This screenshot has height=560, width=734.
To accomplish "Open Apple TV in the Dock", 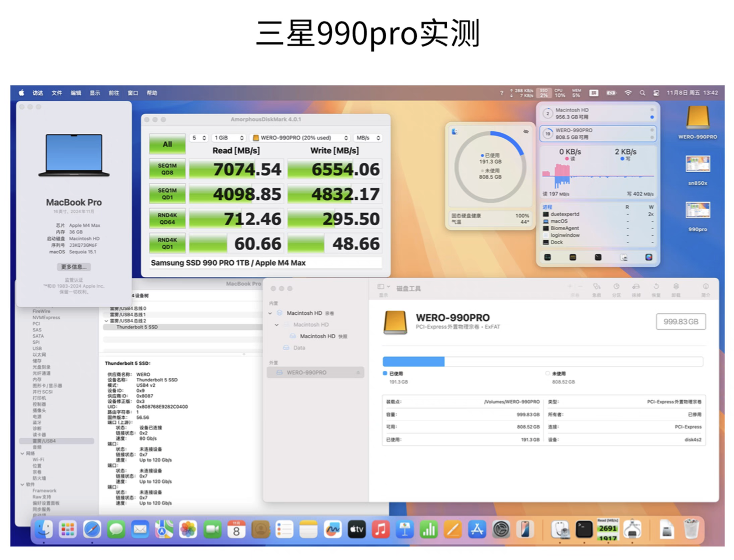I will (x=356, y=530).
